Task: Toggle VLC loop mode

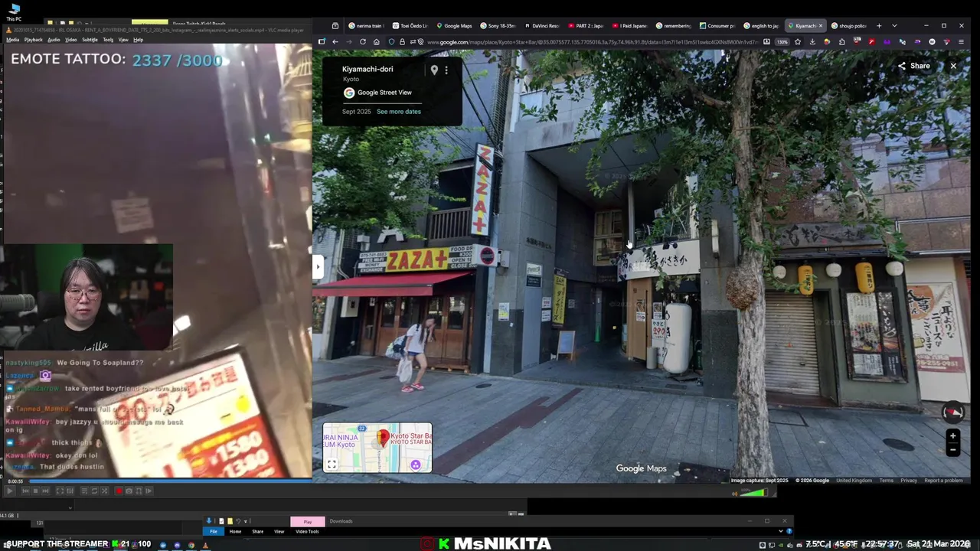Action: pyautogui.click(x=94, y=491)
